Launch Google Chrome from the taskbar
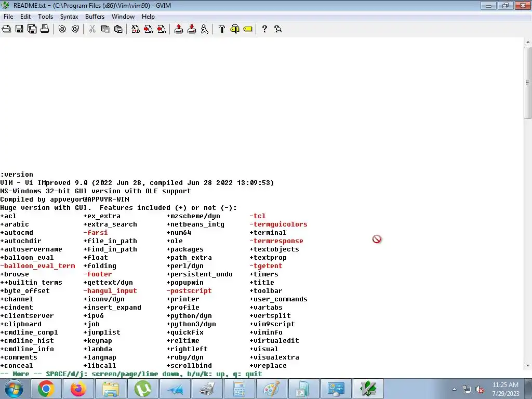The image size is (532, 399). click(46, 389)
